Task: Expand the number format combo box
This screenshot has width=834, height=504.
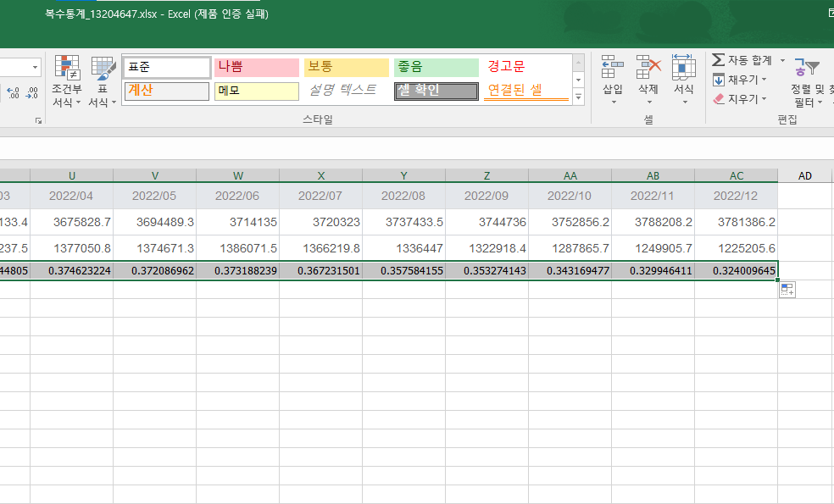Action: (35, 68)
